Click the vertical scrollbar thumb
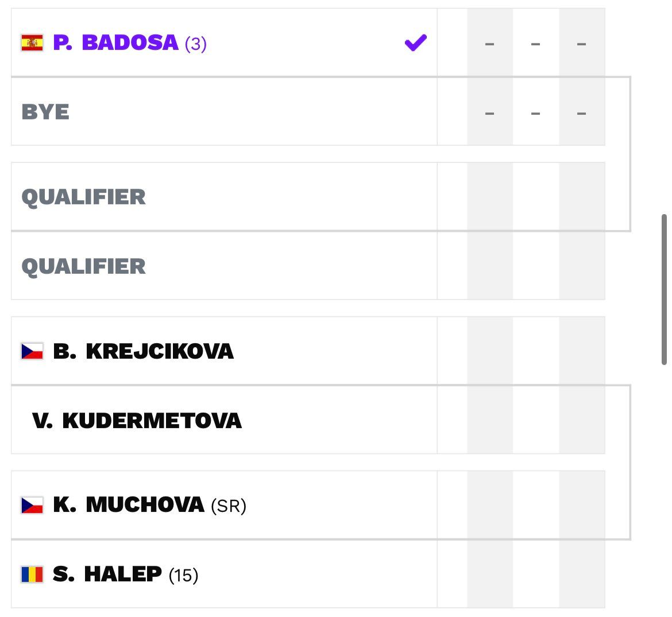The image size is (672, 617). point(664,289)
